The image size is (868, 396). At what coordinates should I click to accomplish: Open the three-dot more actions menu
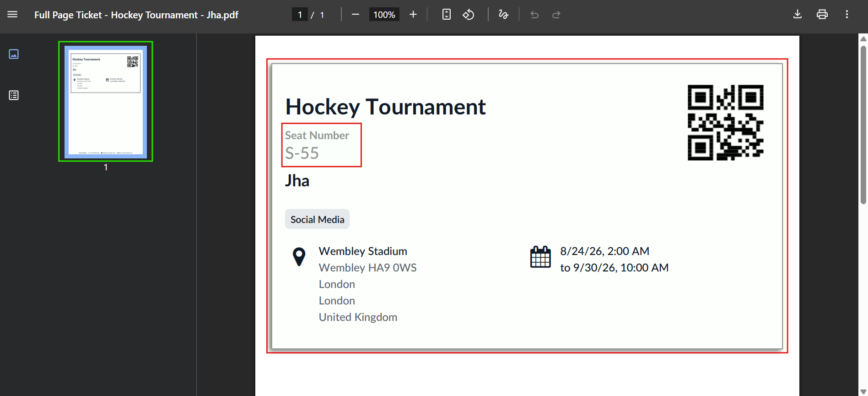coord(847,15)
